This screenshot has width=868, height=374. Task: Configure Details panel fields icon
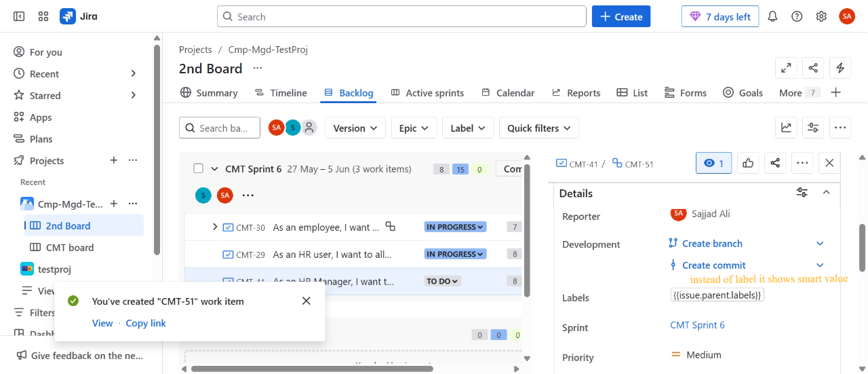point(802,193)
